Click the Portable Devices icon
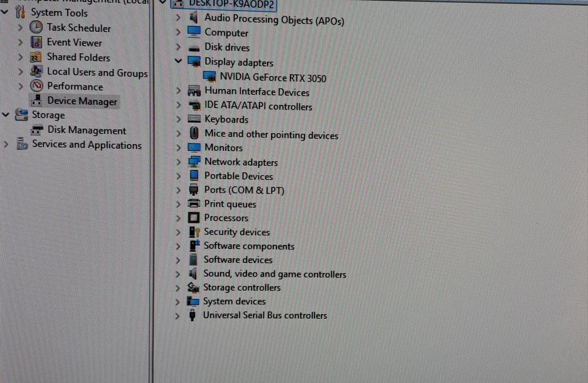 pos(194,175)
